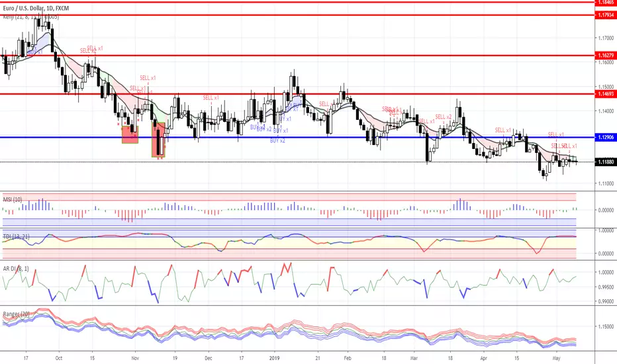This screenshot has width=617, height=364.
Task: Click the 0.99000 value on AR DI scale
Action: 606,301
